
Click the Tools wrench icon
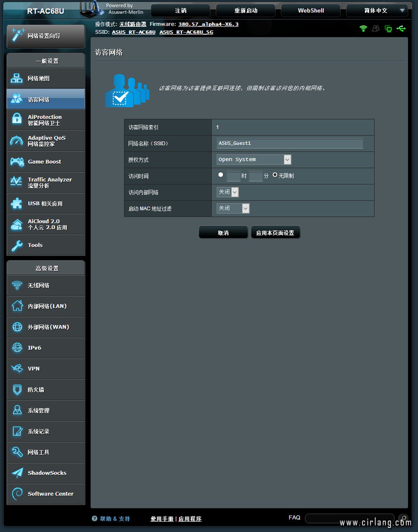pyautogui.click(x=17, y=245)
